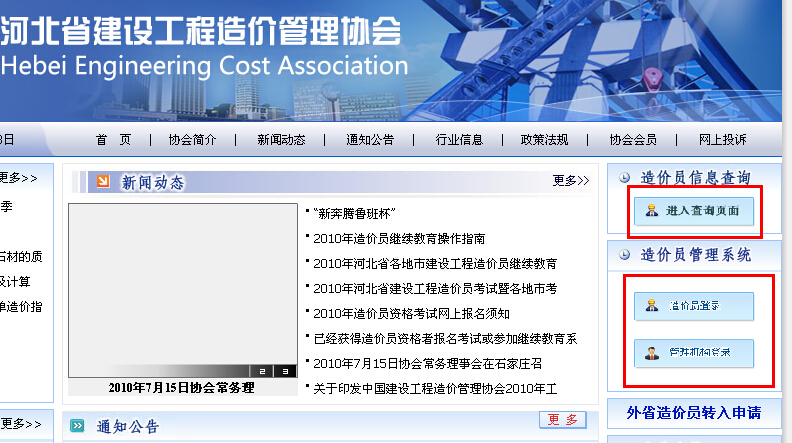The image size is (792, 443).
Task: Click the teal arrow icon beside 通知公告
Action: point(78,426)
